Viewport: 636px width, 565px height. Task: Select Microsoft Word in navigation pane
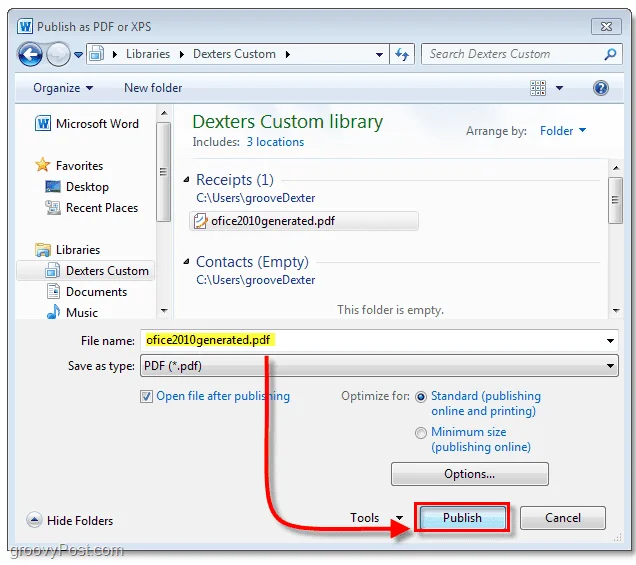click(x=87, y=123)
